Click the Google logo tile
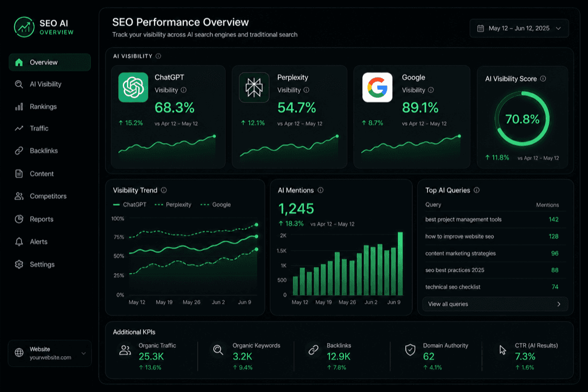The image size is (588, 392). point(377,87)
